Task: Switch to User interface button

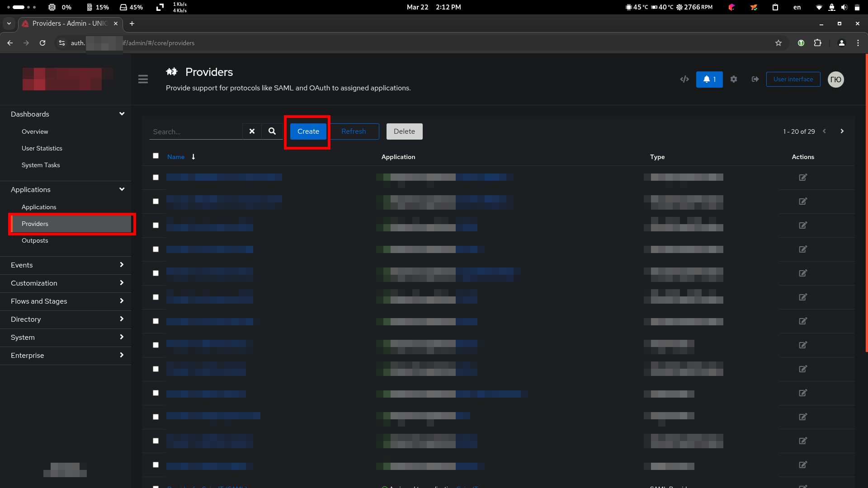Action: point(793,79)
